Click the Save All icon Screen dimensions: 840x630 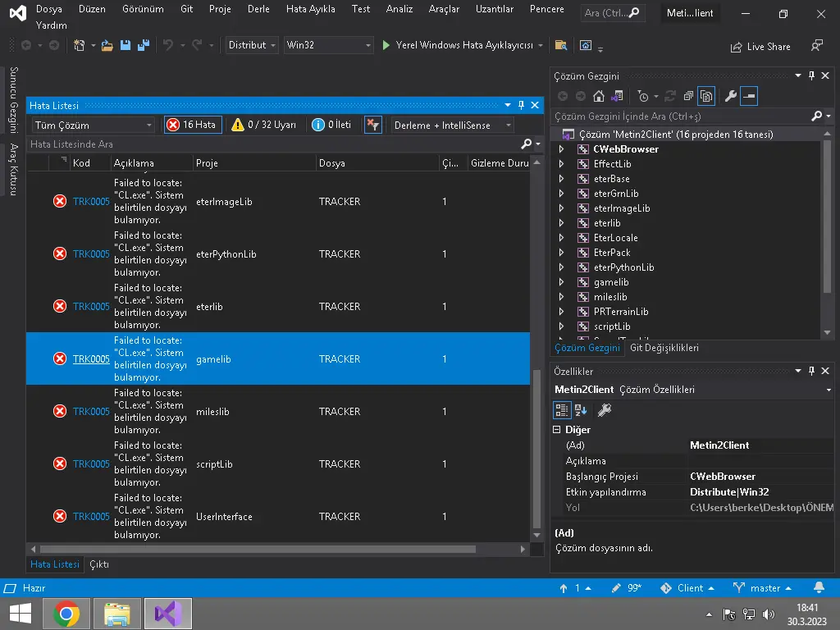144,46
